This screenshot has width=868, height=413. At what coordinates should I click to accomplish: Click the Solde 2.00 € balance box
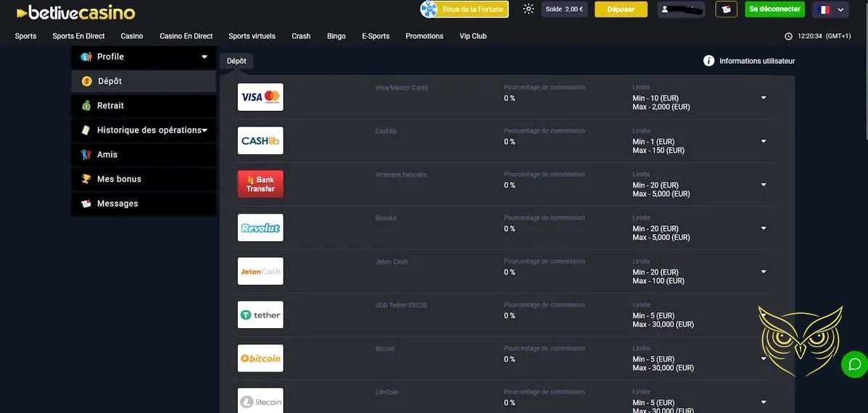click(x=564, y=9)
